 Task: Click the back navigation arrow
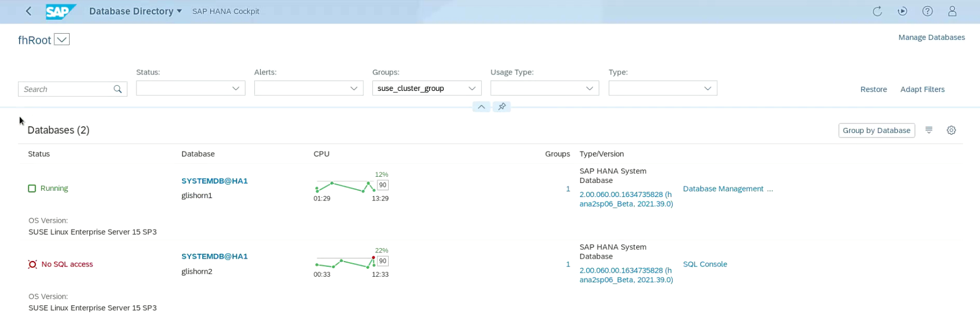(x=29, y=11)
